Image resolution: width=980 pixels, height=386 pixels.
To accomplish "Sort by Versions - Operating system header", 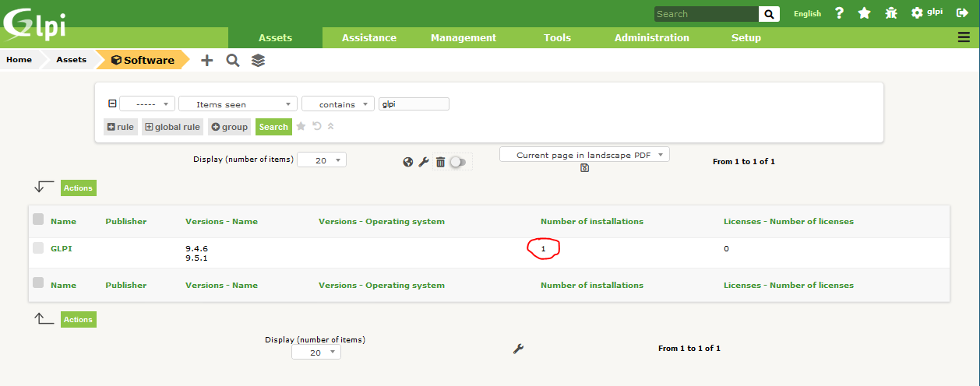I will point(382,221).
